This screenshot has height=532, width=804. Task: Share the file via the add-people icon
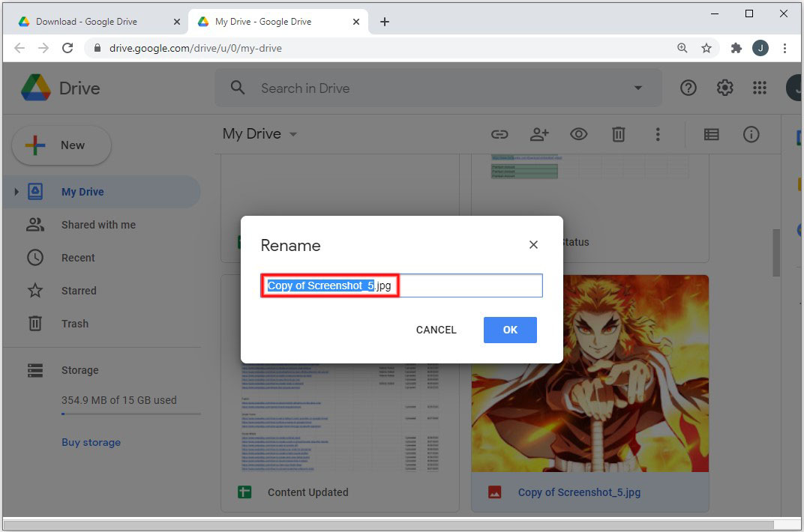539,134
